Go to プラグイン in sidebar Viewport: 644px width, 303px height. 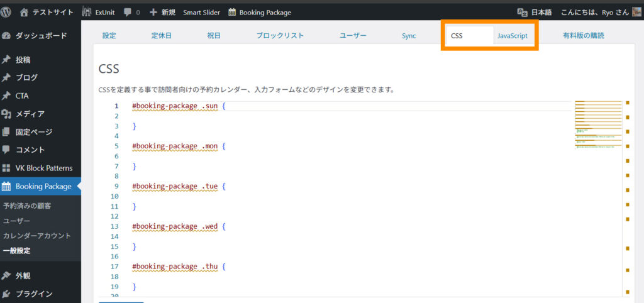[x=33, y=294]
